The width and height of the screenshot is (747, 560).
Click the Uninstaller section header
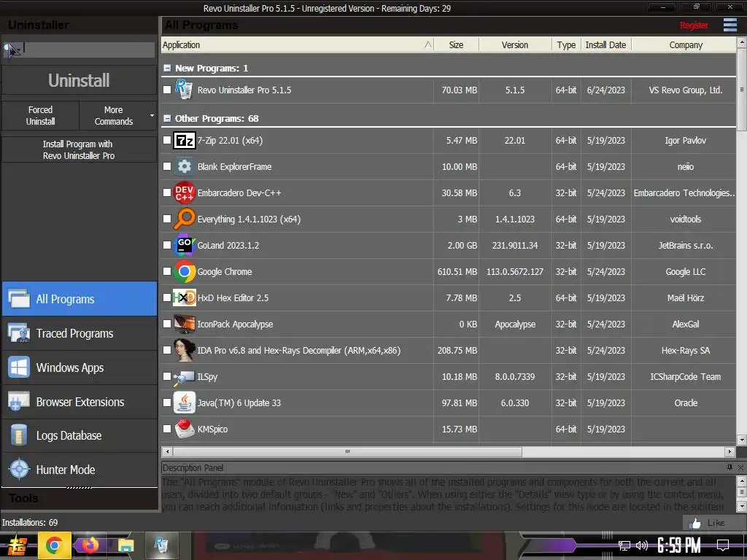(x=80, y=25)
